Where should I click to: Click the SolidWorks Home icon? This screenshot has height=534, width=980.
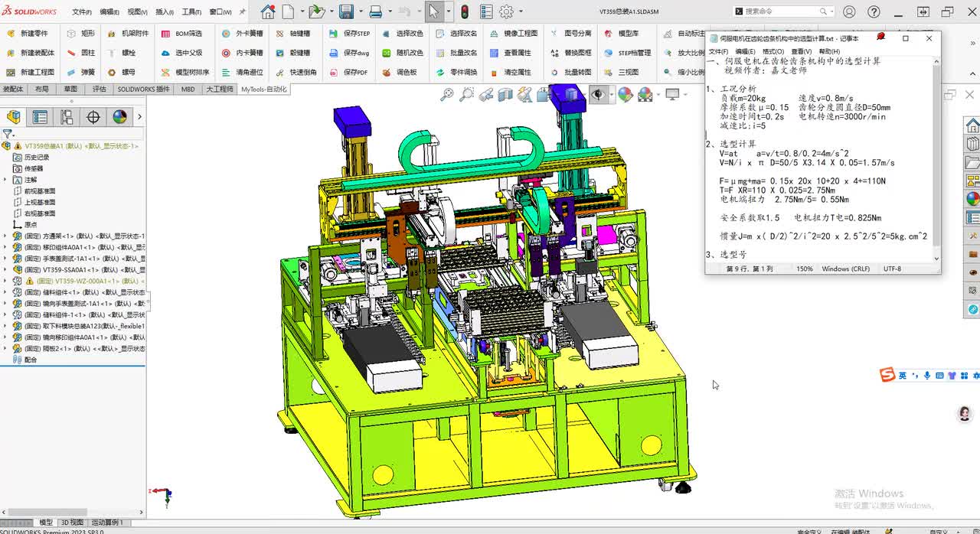tap(267, 12)
